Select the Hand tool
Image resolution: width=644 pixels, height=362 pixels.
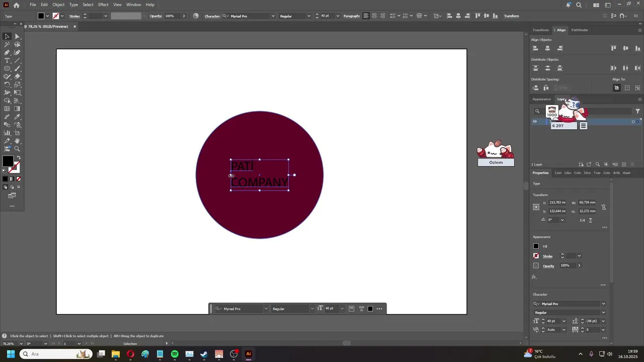(x=17, y=141)
